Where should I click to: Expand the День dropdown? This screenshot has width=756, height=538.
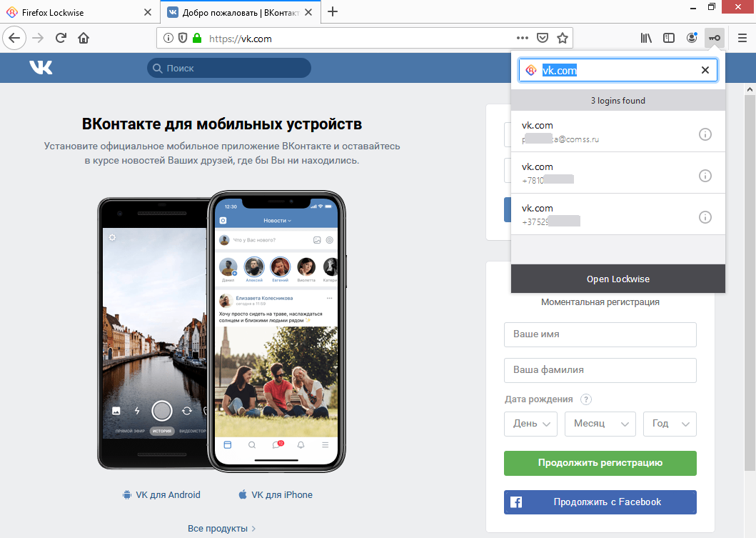tap(531, 424)
